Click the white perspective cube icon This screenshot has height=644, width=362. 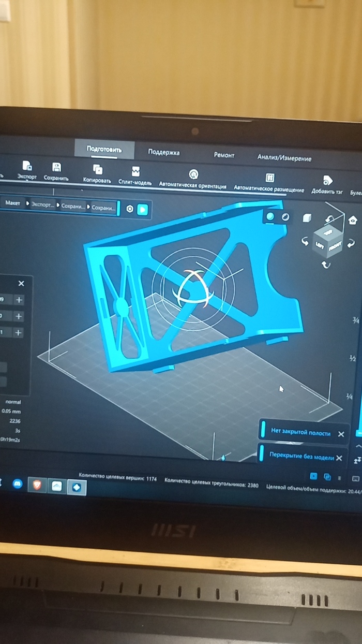click(307, 218)
